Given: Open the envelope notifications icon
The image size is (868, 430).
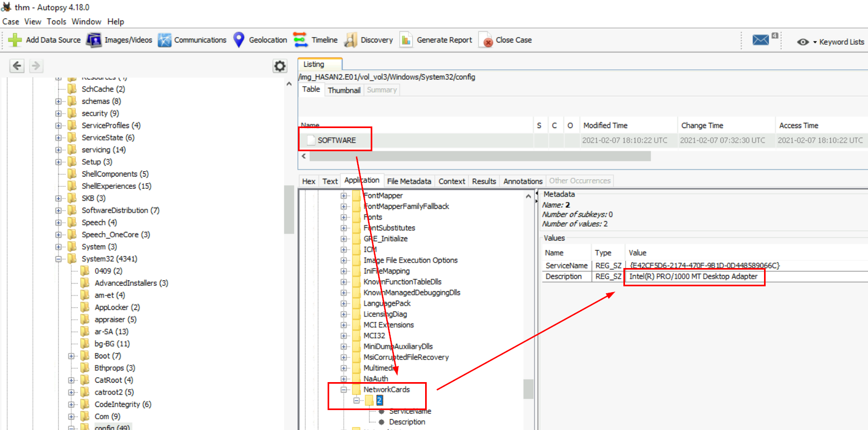Looking at the screenshot, I should [x=761, y=40].
